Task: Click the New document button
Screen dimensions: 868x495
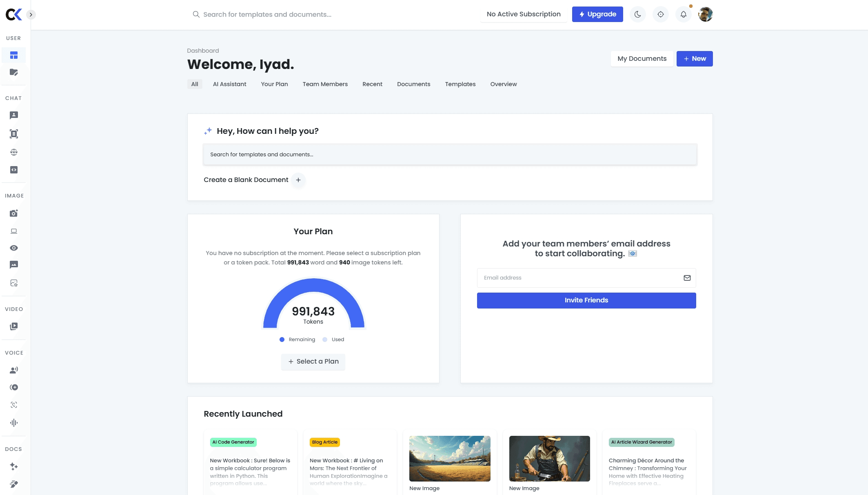Action: pos(695,58)
